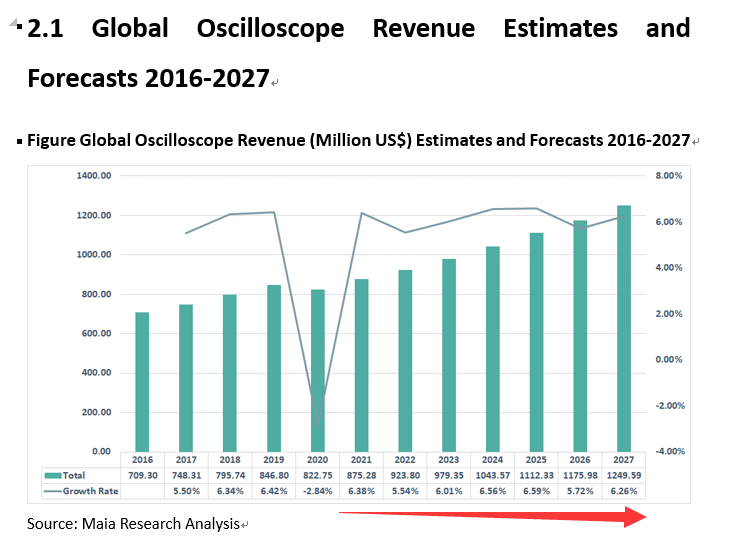This screenshot has height=559, width=735.
Task: Select the 1400.00 left axis label
Action: [93, 176]
